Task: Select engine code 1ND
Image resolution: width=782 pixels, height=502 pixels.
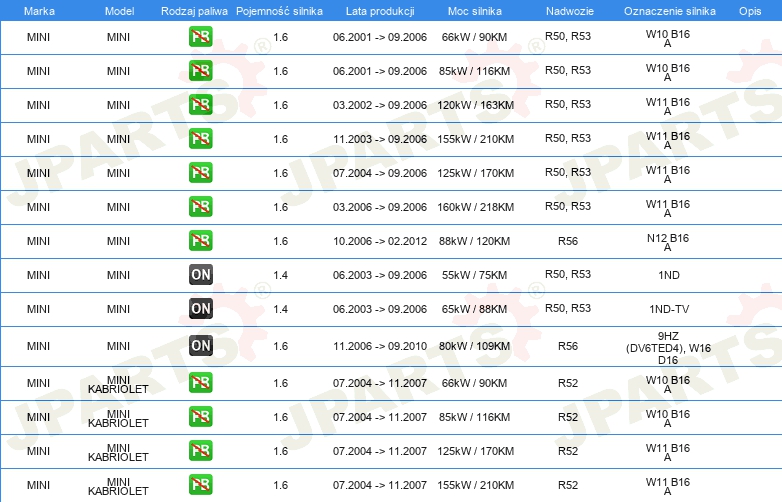Action: [x=669, y=275]
